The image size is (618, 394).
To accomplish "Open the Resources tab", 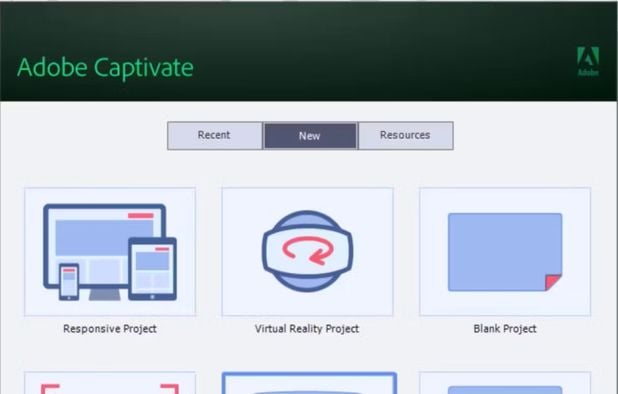I will click(x=406, y=136).
